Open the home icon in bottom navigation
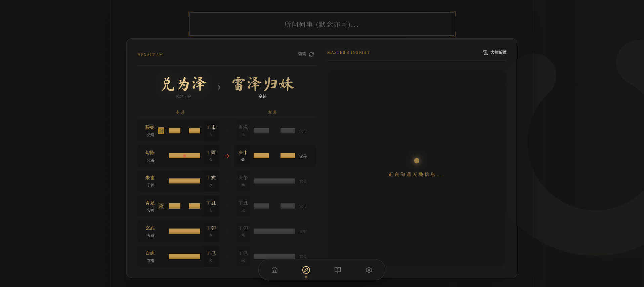 pos(274,270)
